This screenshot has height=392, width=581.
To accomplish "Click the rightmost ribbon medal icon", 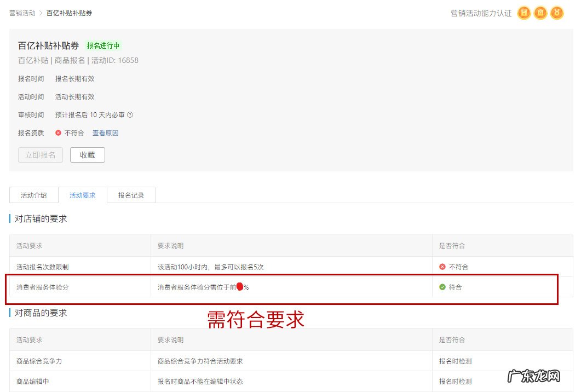I will coord(557,13).
